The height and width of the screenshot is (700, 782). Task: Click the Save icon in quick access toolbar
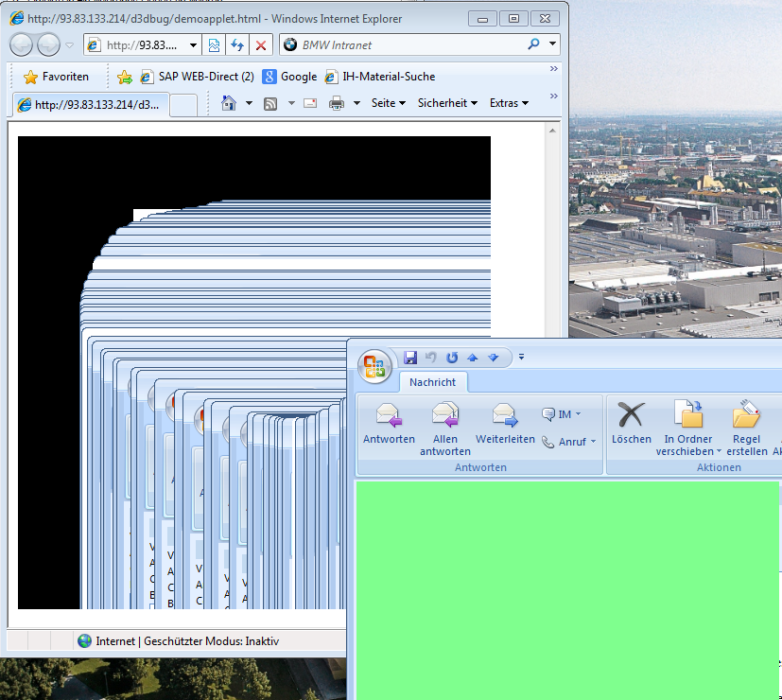tap(410, 358)
